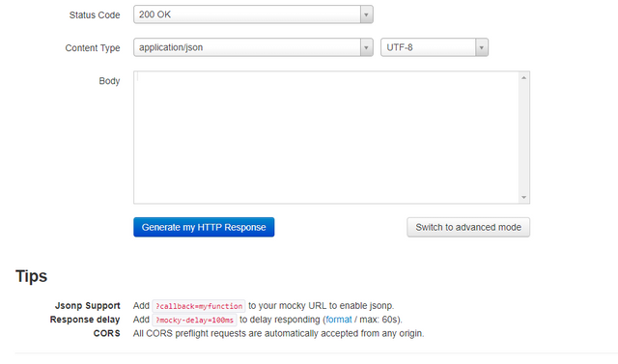Select the ?mocky-delay=100ms code snippet

(194, 320)
